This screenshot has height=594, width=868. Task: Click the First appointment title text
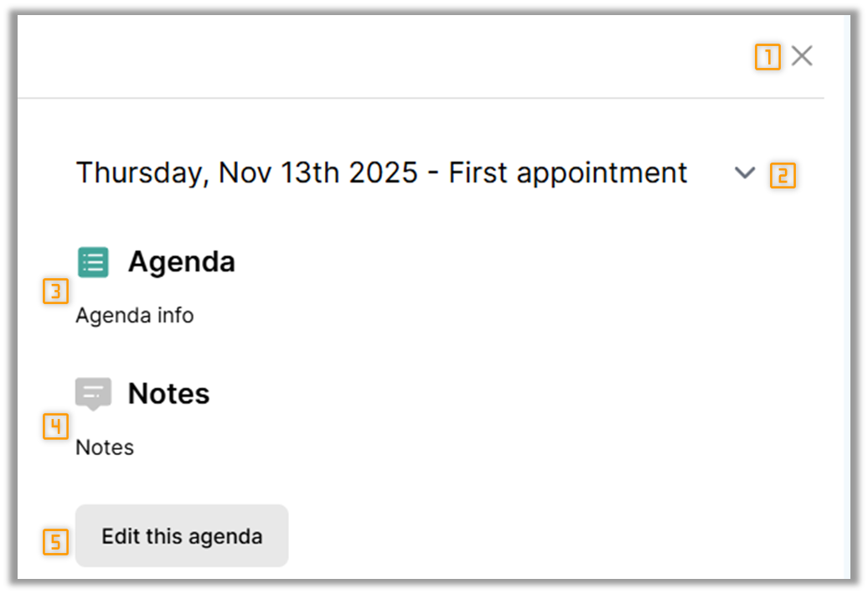coord(568,173)
